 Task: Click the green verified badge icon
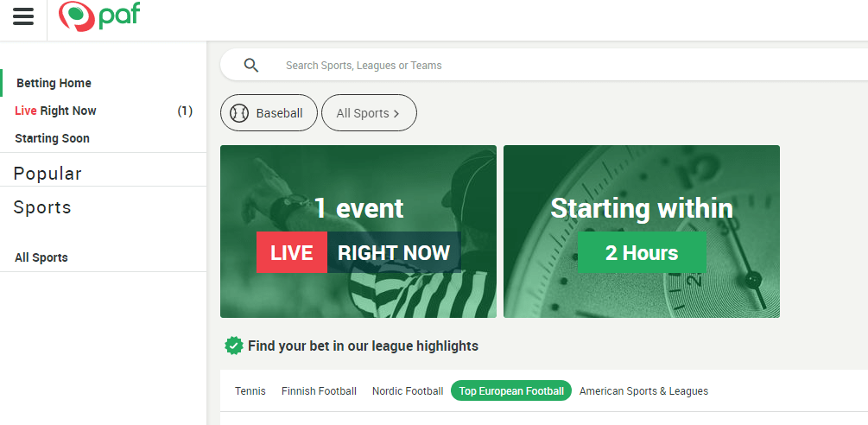(233, 346)
